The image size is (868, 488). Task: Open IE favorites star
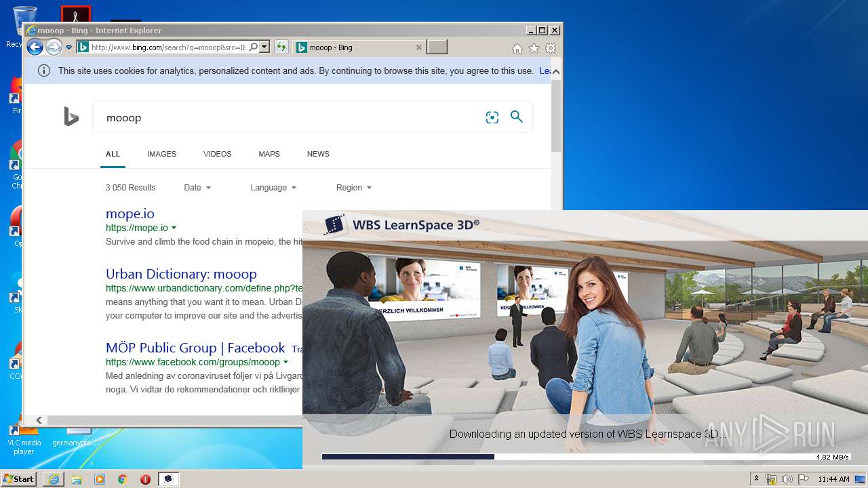[534, 48]
